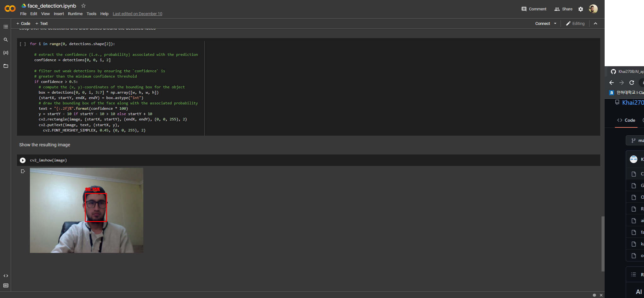Open the Colab settings gear
Screen dimensions: 644x298
(580, 9)
